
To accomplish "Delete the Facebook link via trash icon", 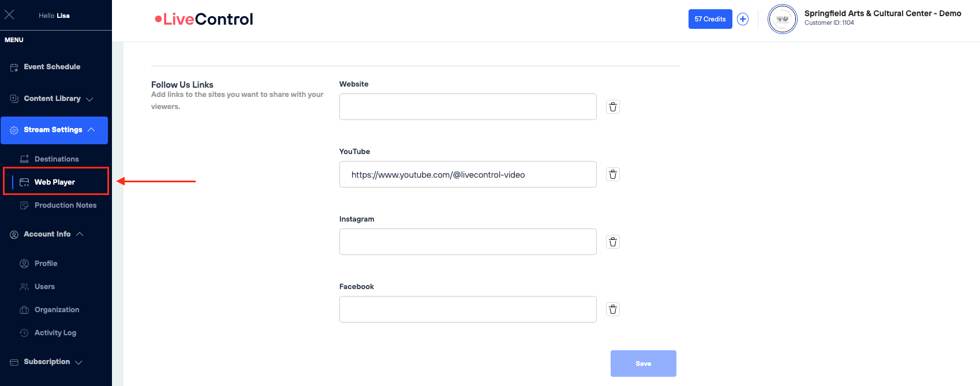I will (x=613, y=309).
